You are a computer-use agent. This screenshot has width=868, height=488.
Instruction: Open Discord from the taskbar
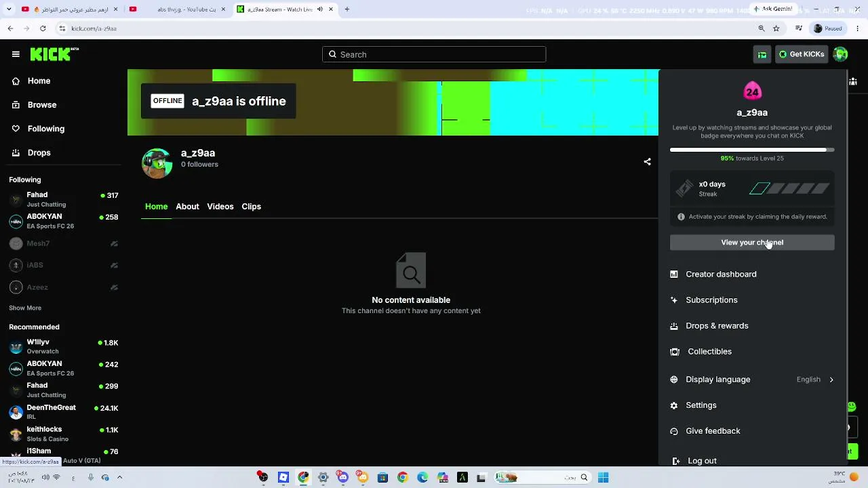343,478
